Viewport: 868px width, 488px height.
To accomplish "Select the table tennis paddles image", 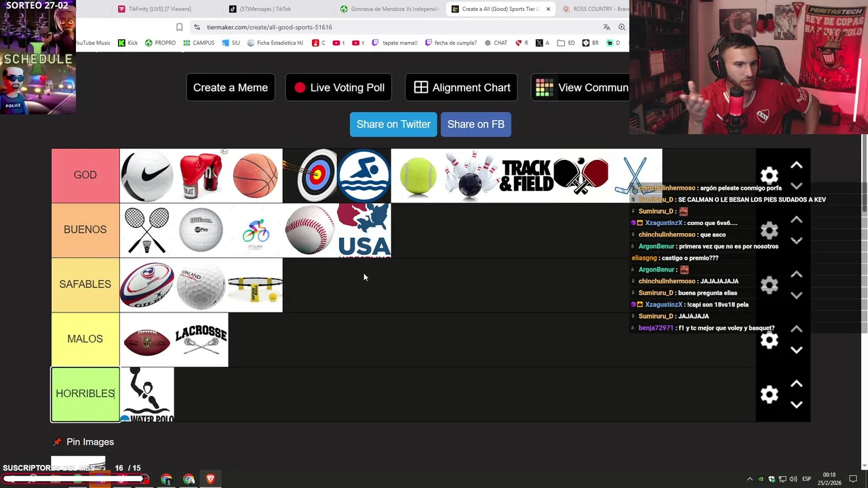I will click(x=580, y=176).
